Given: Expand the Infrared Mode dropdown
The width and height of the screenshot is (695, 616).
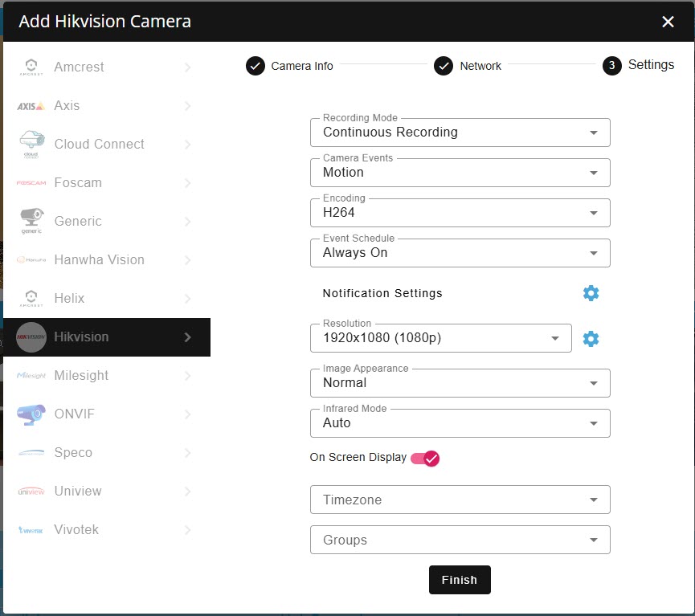Looking at the screenshot, I should point(460,423).
